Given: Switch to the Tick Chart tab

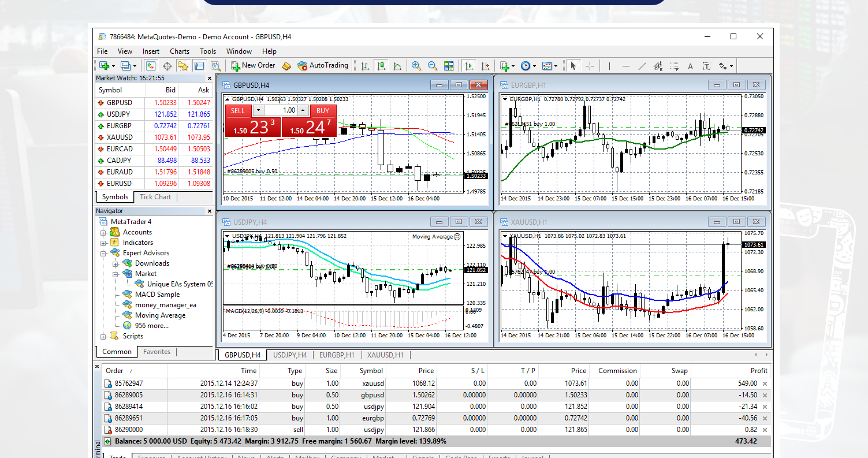Looking at the screenshot, I should (x=155, y=196).
